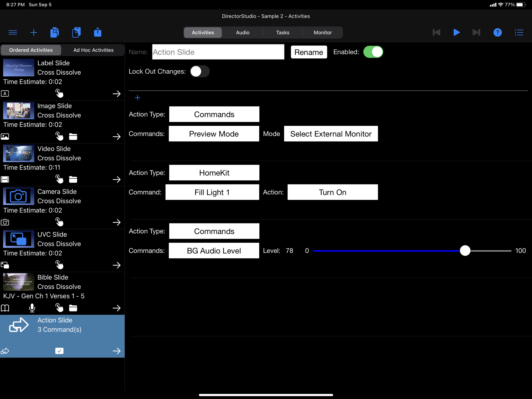Change the Turn On action dropdown
The height and width of the screenshot is (399, 532).
(332, 192)
